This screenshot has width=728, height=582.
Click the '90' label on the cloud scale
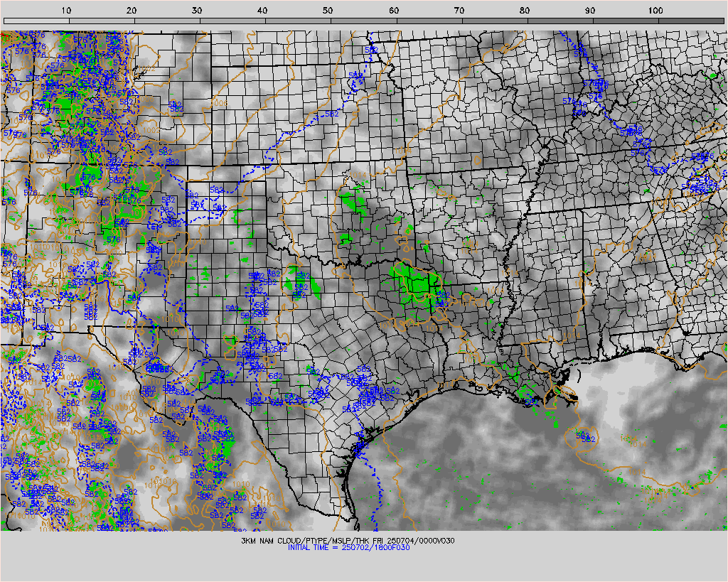[590, 11]
